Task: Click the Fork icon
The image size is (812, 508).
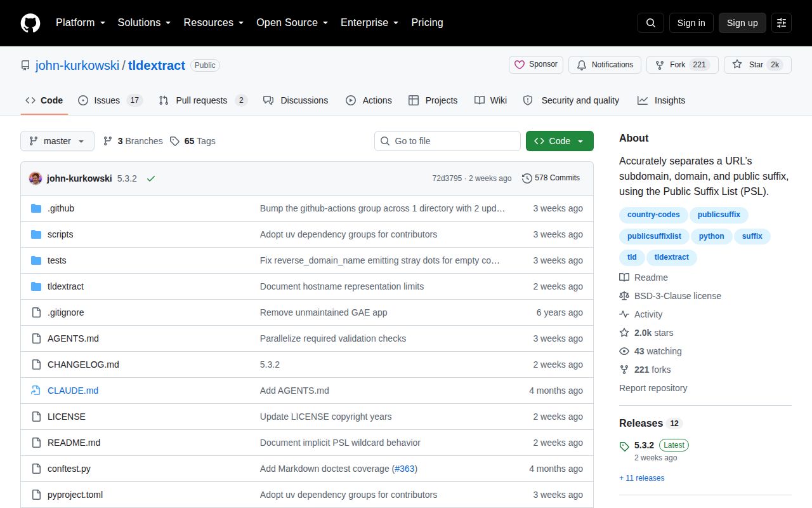Action: pos(660,65)
